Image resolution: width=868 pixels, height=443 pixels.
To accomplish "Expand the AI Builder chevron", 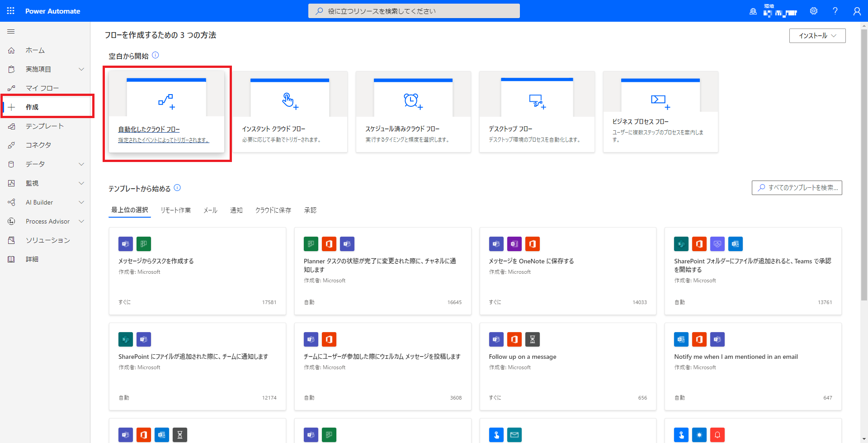I will [x=81, y=202].
